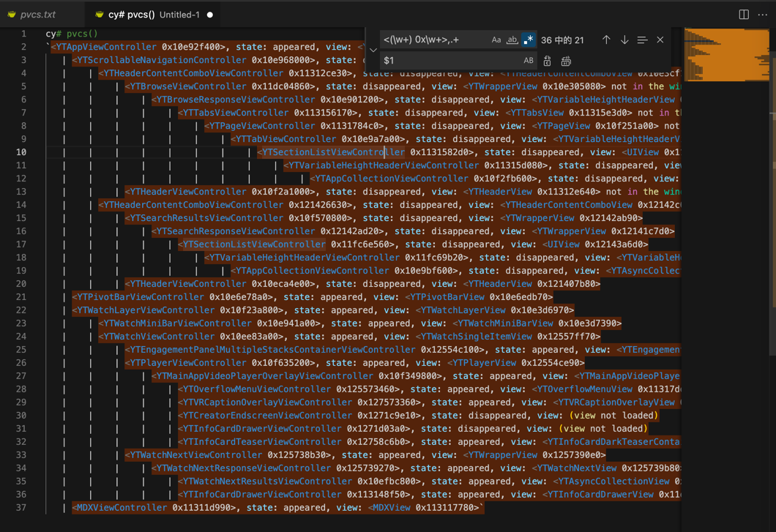The height and width of the screenshot is (532, 776).
Task: Click the match count '36 中的 21' text
Action: (563, 40)
